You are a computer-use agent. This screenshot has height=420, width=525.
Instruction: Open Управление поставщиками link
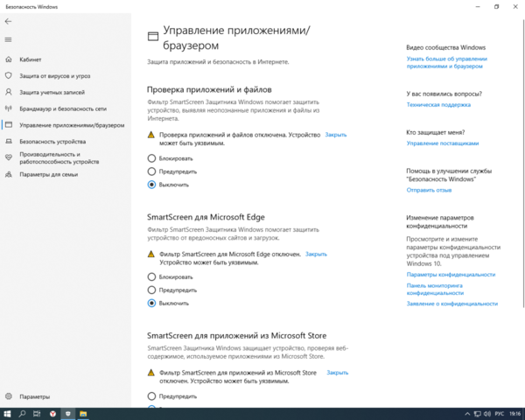(443, 143)
